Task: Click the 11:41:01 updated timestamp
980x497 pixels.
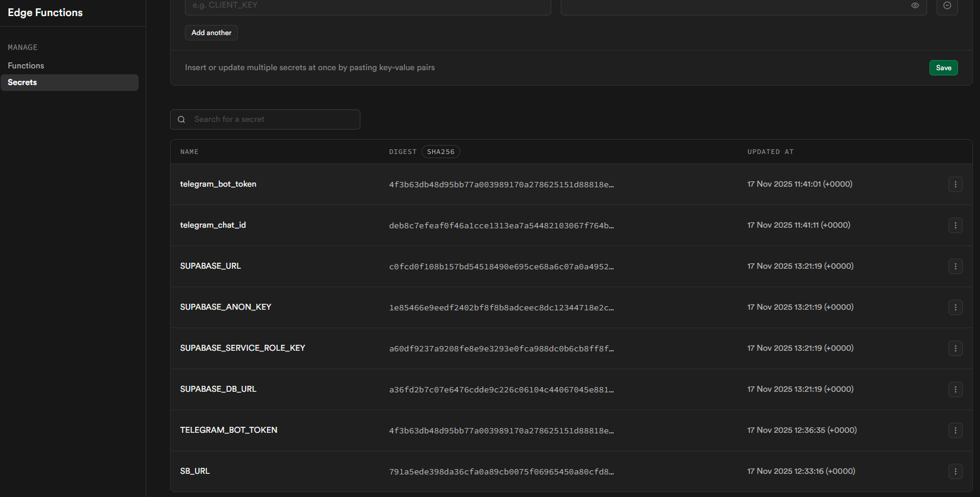Action: (x=800, y=184)
